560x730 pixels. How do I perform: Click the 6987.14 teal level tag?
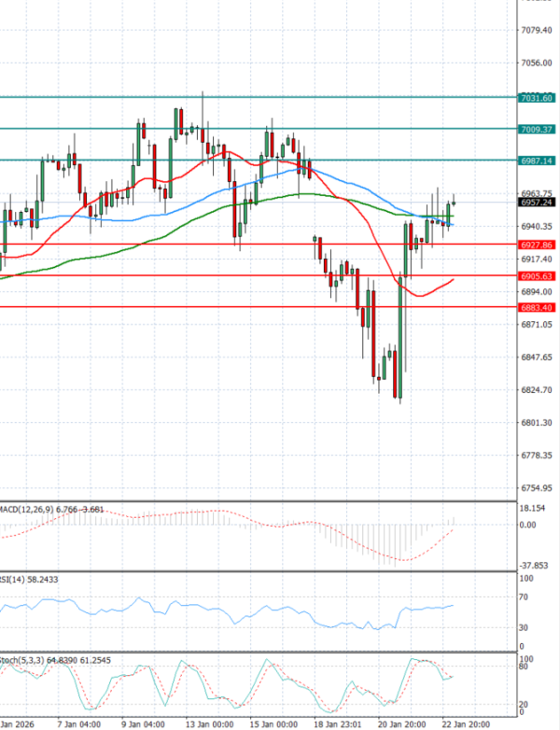point(535,161)
